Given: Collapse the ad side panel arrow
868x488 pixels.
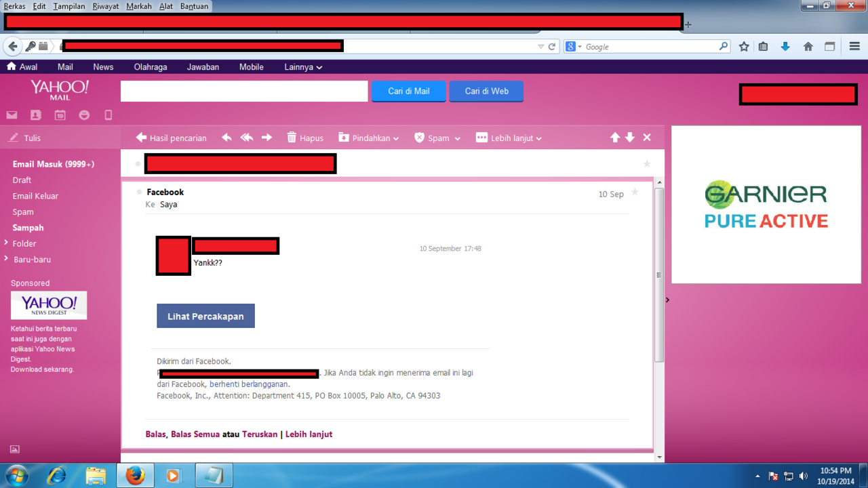Looking at the screenshot, I should (667, 300).
